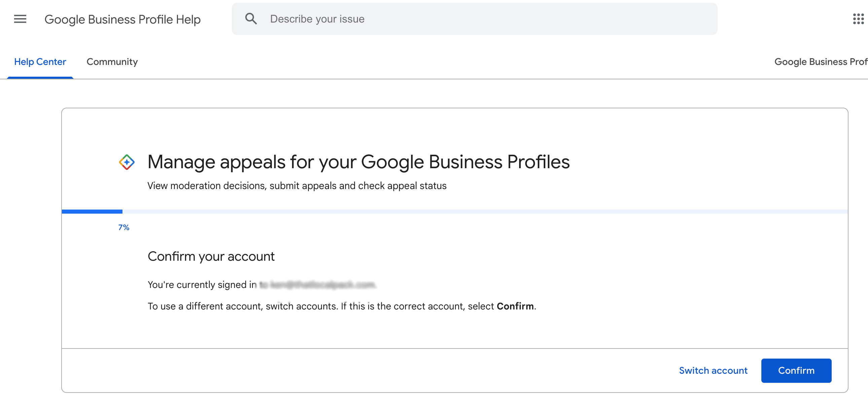
Task: Select the Help Center tab
Action: point(40,62)
